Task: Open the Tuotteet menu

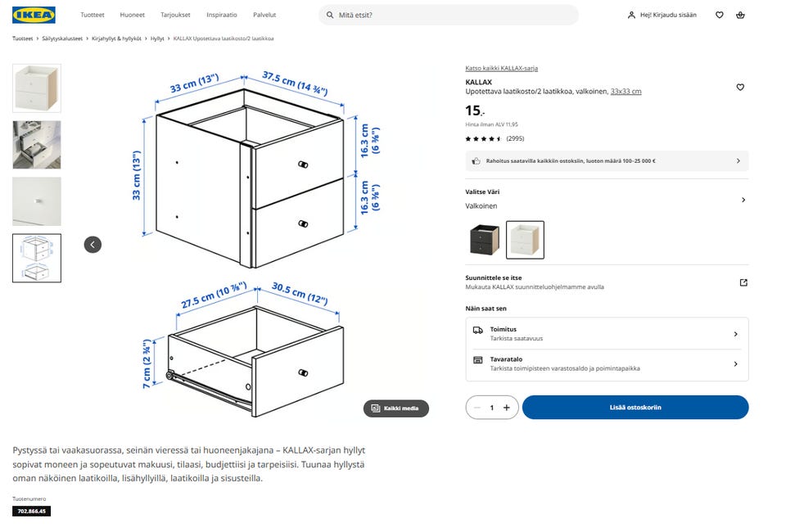Action: (x=93, y=15)
